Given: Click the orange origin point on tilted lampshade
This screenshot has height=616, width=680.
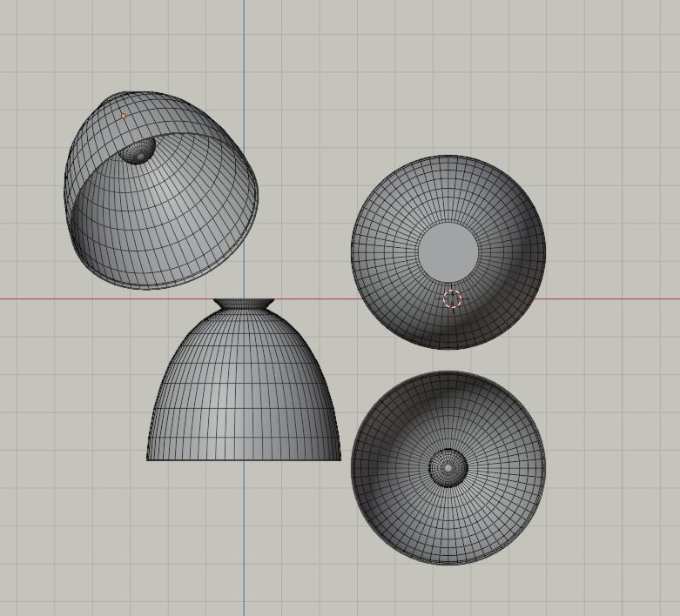Looking at the screenshot, I should coord(123,117).
